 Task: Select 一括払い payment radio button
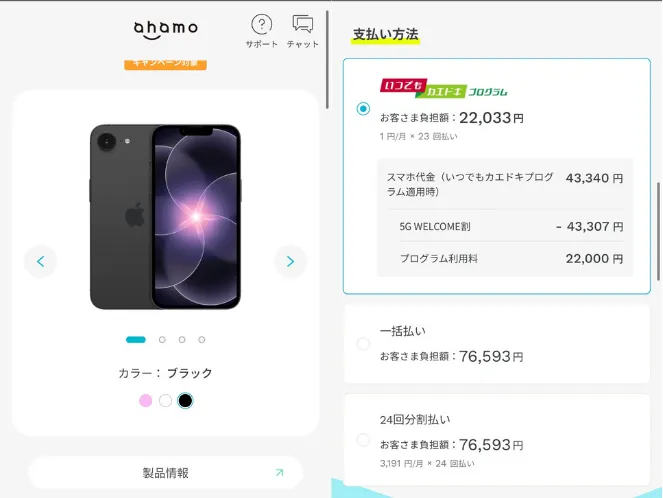[x=363, y=344]
